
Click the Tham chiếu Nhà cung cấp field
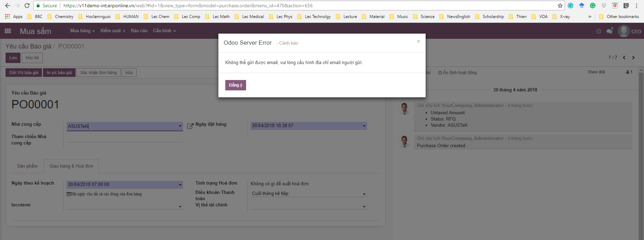[125, 138]
